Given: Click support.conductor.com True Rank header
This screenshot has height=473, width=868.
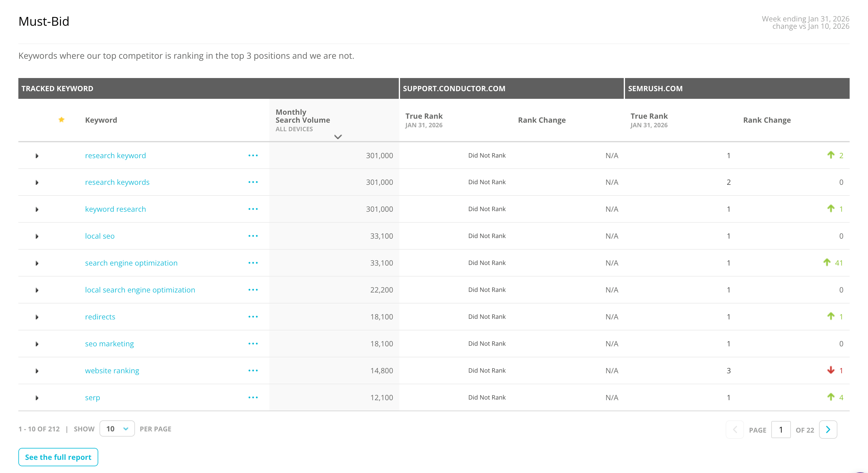Looking at the screenshot, I should click(424, 120).
